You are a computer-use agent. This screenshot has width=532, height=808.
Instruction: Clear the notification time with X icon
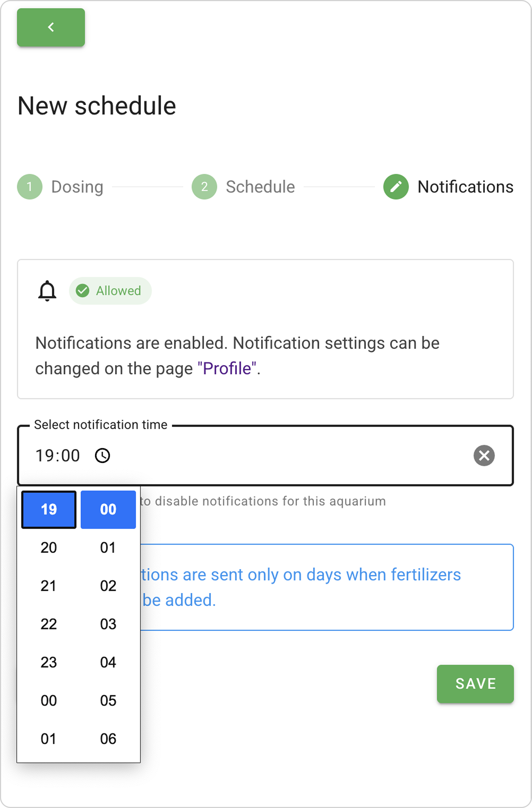pyautogui.click(x=484, y=456)
